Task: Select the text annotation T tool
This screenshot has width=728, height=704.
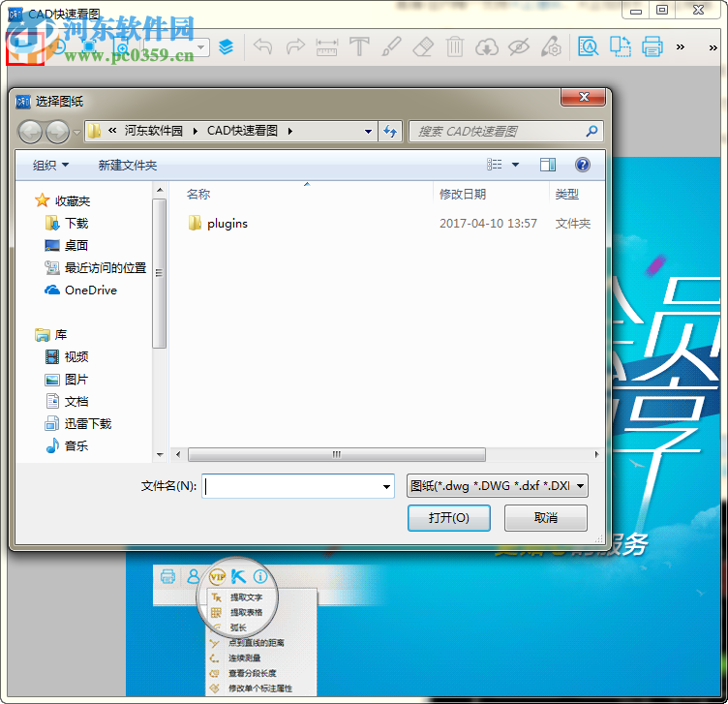Action: tap(359, 46)
